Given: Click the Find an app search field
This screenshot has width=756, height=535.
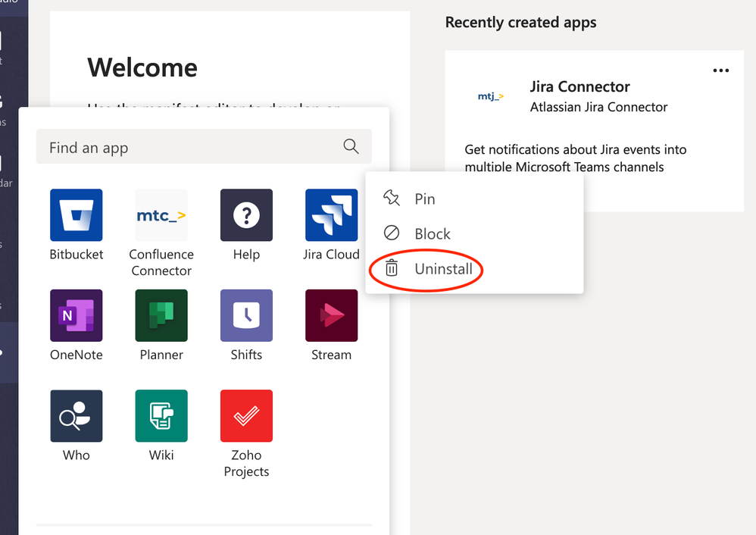Looking at the screenshot, I should 189,148.
